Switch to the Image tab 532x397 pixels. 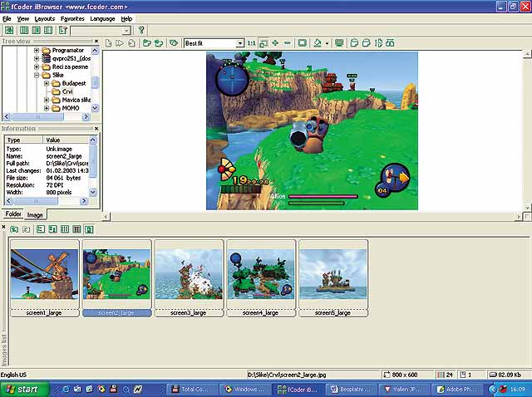pos(35,214)
